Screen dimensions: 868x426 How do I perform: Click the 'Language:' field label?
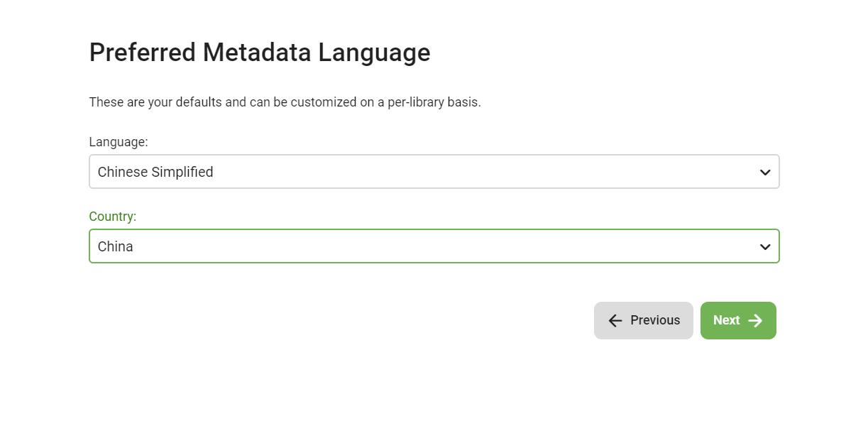(118, 142)
